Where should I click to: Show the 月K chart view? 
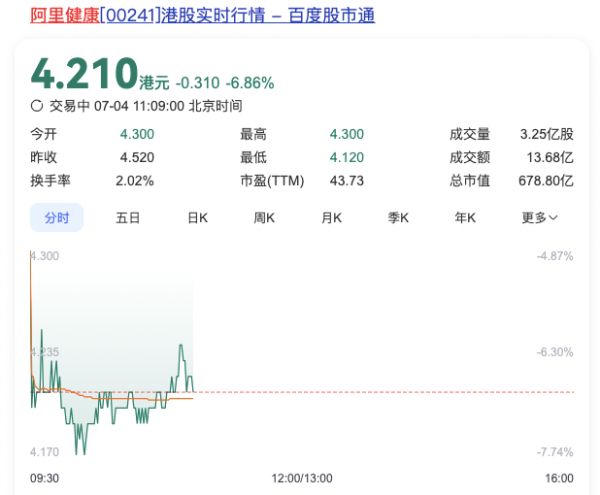click(331, 217)
